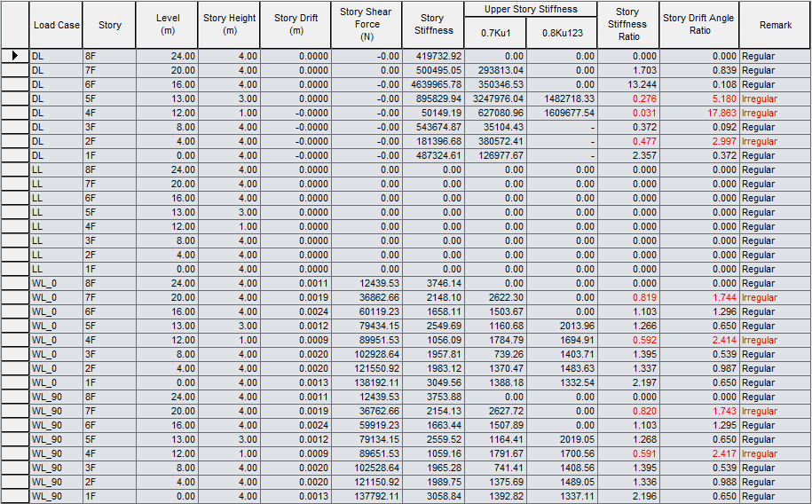Screen dimensions: 812x504
Task: Click the red 0.031 stiffness ratio cell
Action: click(627, 113)
